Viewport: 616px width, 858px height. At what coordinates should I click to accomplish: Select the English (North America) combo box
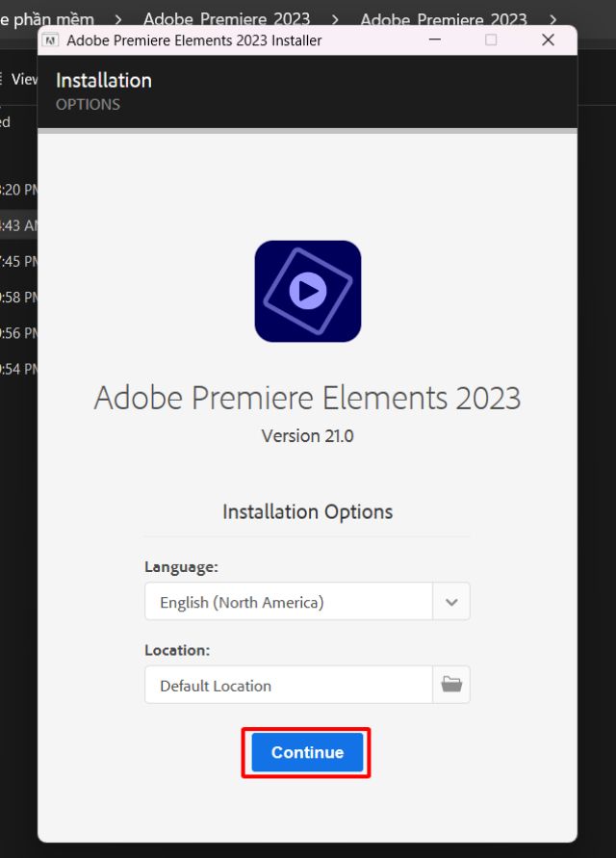click(289, 601)
